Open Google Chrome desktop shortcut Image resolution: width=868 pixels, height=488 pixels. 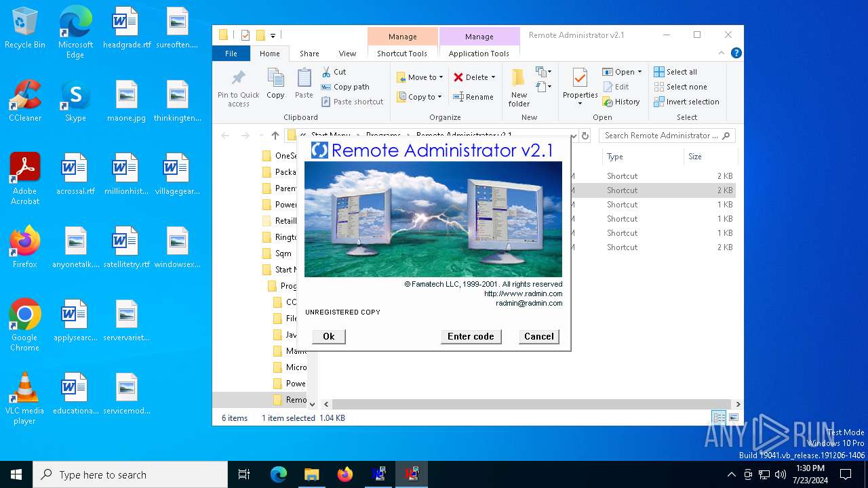click(x=25, y=325)
